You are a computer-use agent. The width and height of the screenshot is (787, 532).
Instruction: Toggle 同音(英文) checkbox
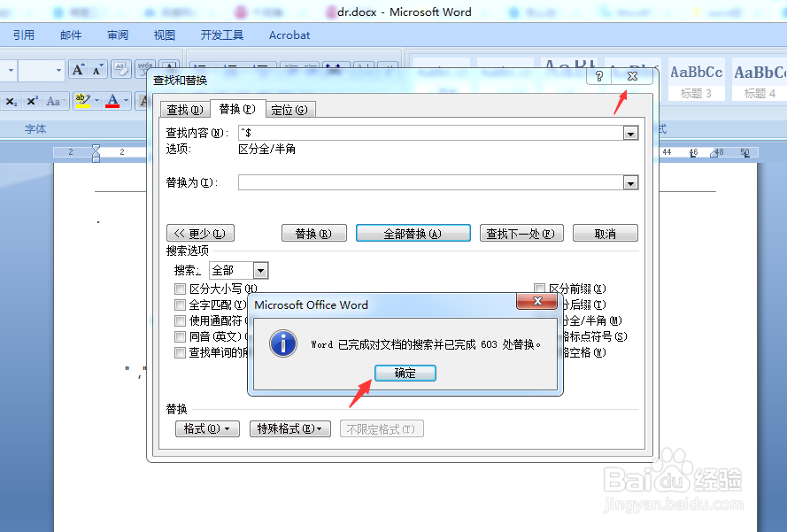[181, 336]
